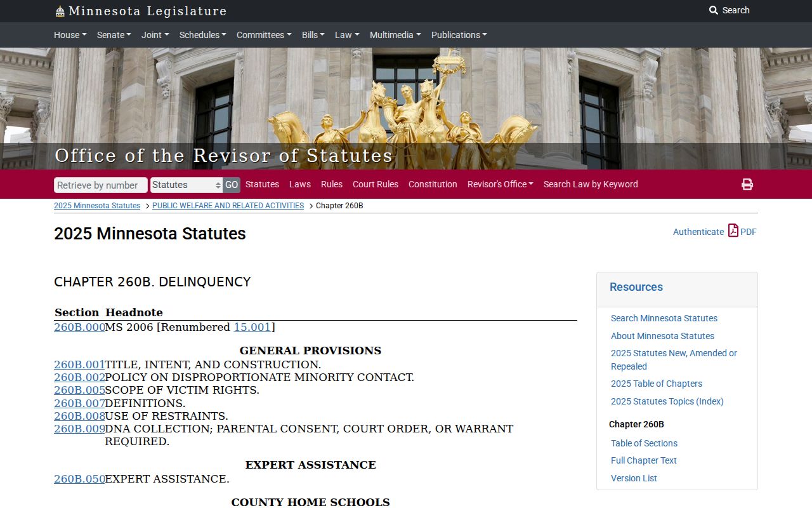This screenshot has width=812, height=508.
Task: Click the Retrieve by number field
Action: (101, 185)
